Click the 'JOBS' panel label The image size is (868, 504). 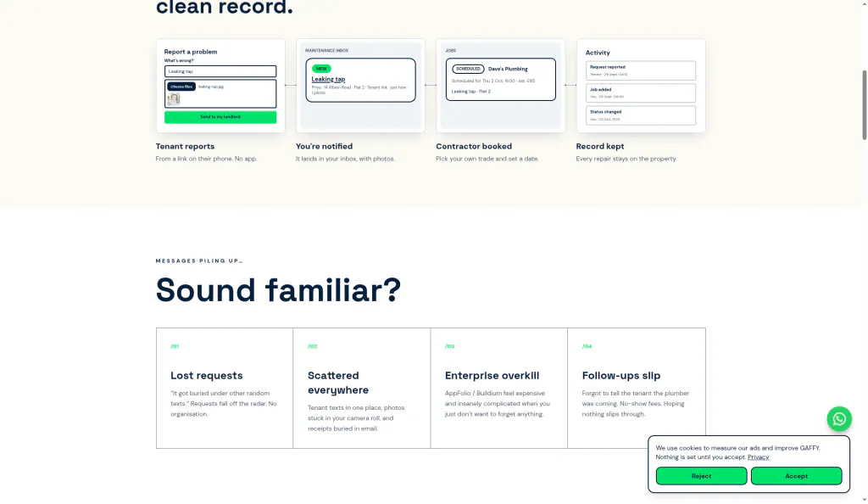[x=451, y=50]
